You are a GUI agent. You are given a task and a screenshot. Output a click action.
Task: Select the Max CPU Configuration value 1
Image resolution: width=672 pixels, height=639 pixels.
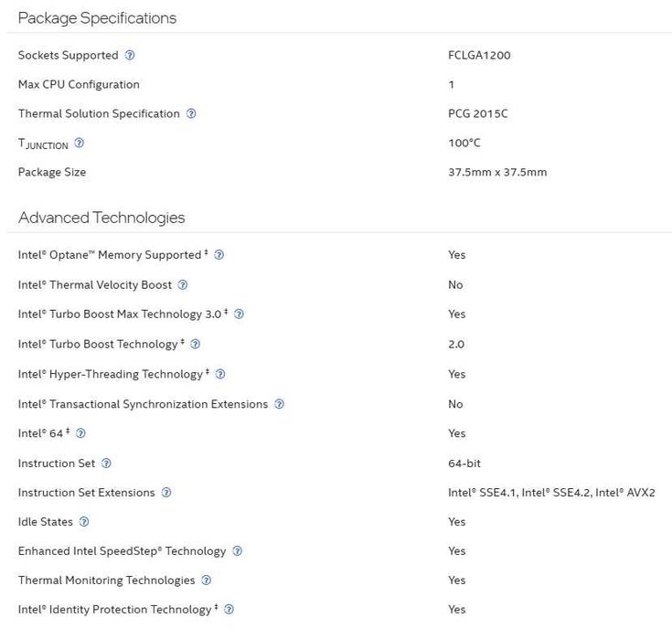click(x=452, y=84)
